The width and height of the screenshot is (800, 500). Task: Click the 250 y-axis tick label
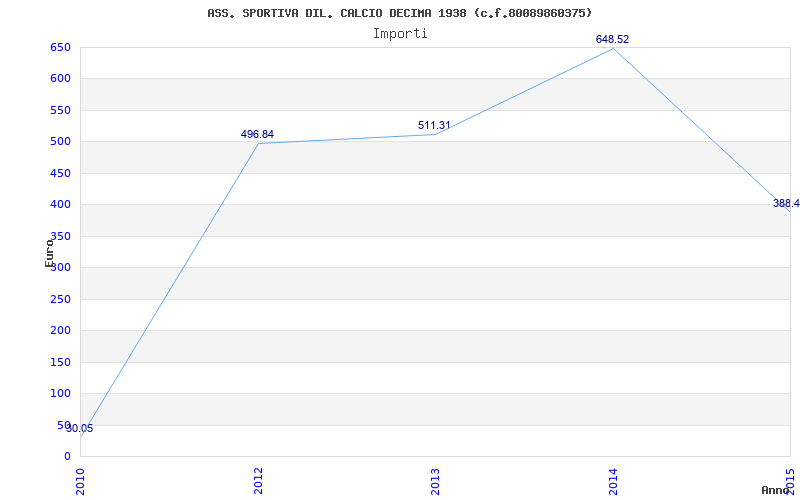tap(60, 299)
